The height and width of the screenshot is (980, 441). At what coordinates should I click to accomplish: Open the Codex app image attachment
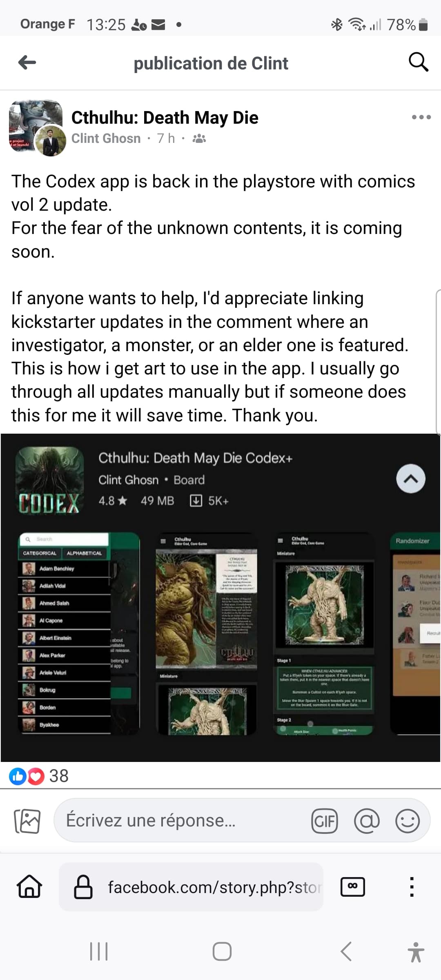pyautogui.click(x=220, y=597)
